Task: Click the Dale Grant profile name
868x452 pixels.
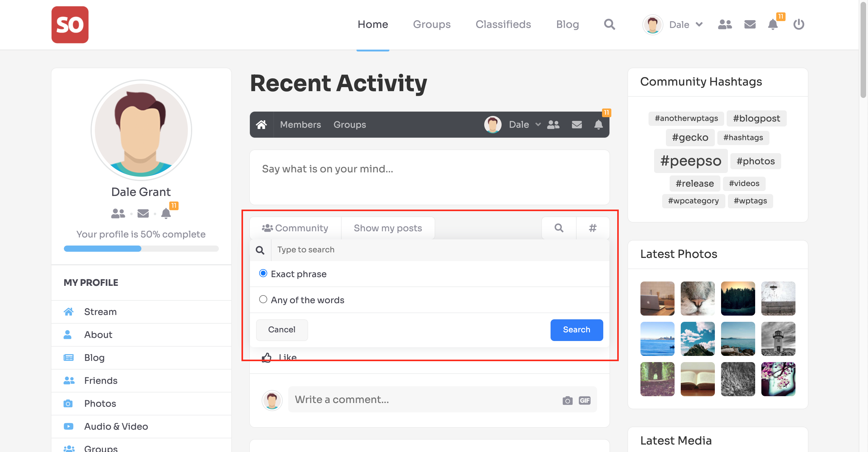Action: [141, 192]
